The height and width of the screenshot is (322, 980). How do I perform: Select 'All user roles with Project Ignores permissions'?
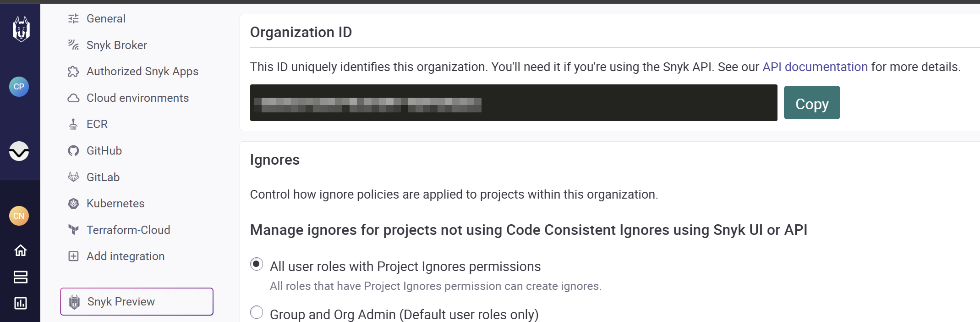pyautogui.click(x=257, y=264)
